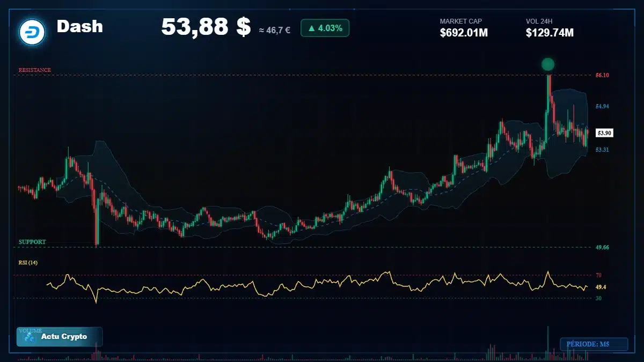Click the Dash coin name

click(x=79, y=26)
